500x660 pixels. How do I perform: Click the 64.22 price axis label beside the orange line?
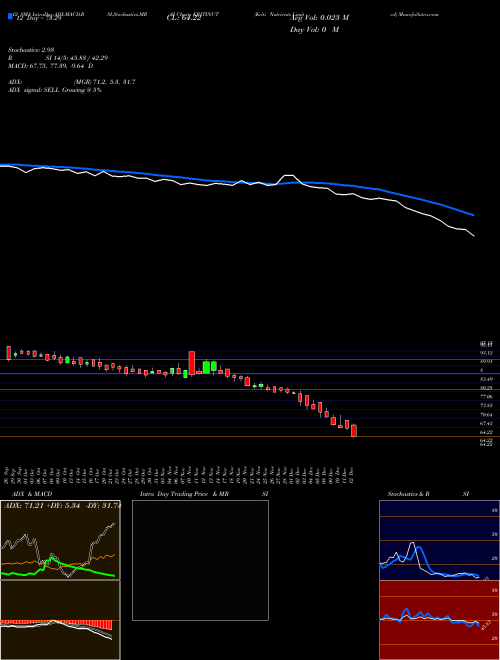tap(486, 432)
